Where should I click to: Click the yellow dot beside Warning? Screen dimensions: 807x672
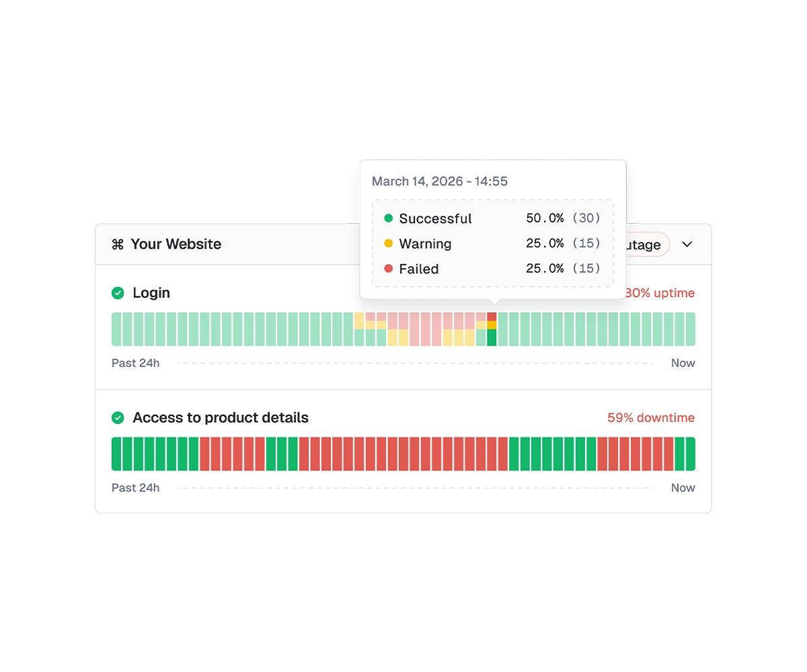point(388,243)
